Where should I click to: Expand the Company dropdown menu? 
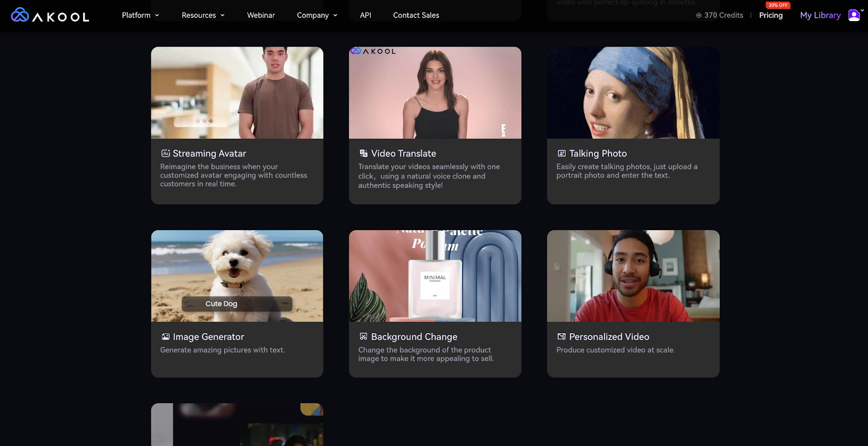tap(317, 15)
